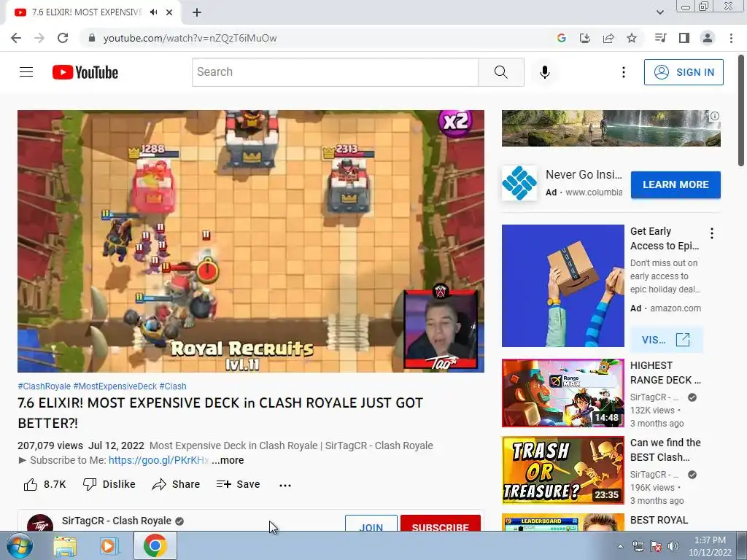Viewport: 747px width, 560px height.
Task: Like the video (8.7K)
Action: tap(44, 484)
